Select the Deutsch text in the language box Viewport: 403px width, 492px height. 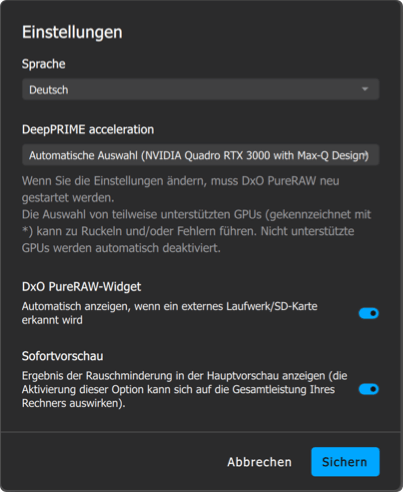click(x=49, y=90)
